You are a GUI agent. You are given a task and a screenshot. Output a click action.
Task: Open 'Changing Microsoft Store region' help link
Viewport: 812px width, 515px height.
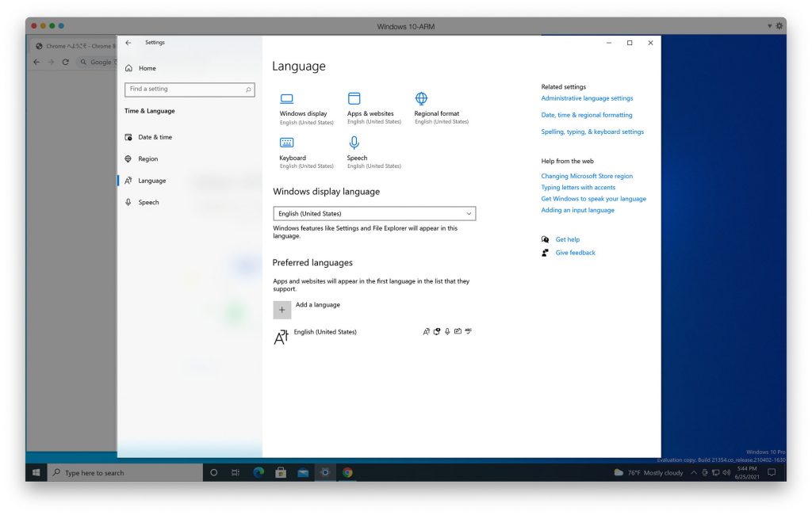coord(587,177)
